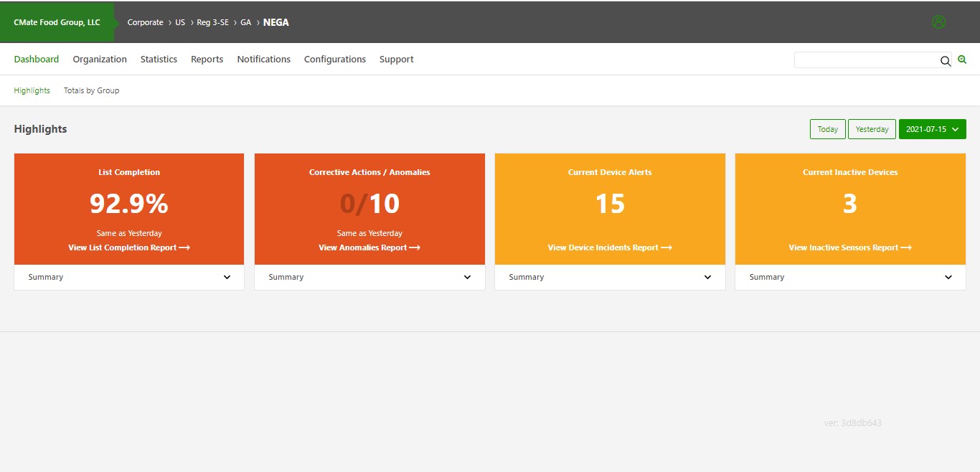
Task: Click the Today button
Action: click(x=827, y=129)
